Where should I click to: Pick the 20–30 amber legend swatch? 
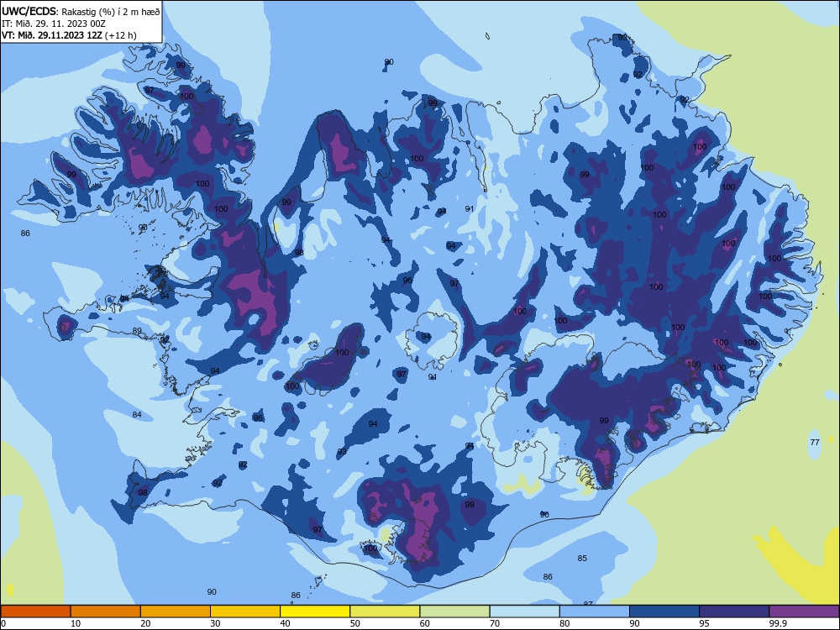(176, 612)
